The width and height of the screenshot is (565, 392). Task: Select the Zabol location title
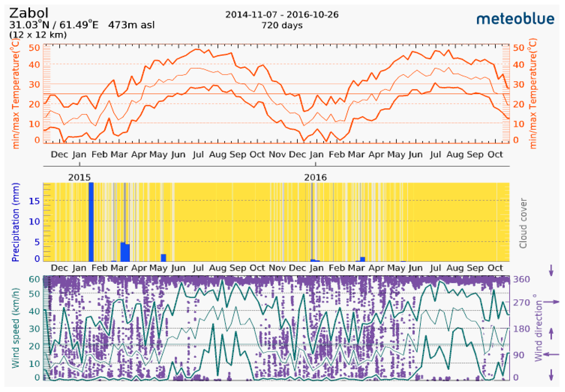tap(29, 13)
